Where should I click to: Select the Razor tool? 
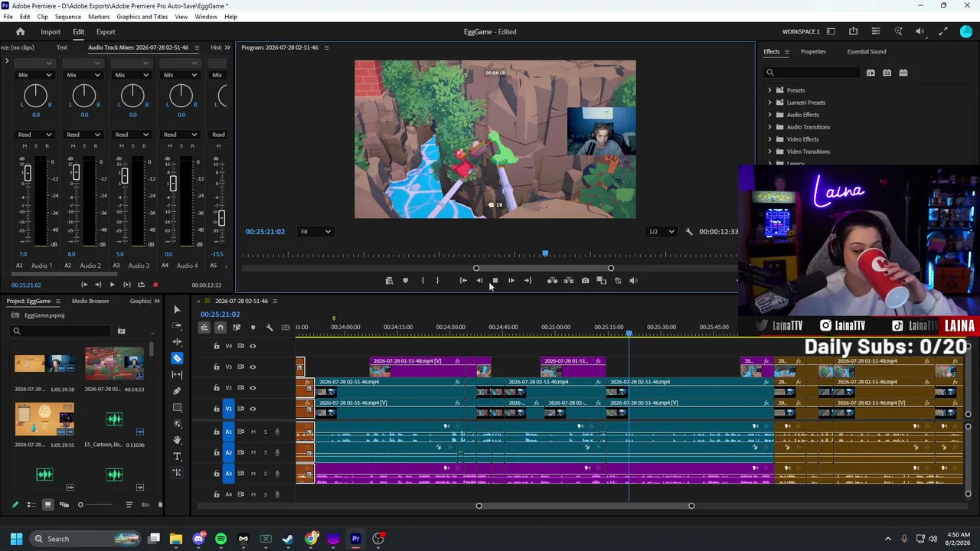click(x=177, y=358)
